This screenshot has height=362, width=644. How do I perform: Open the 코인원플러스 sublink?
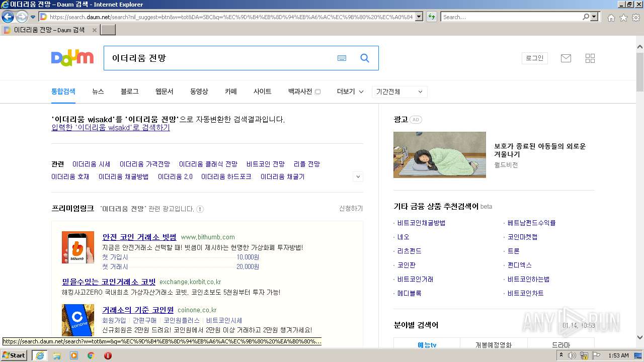[x=182, y=320]
